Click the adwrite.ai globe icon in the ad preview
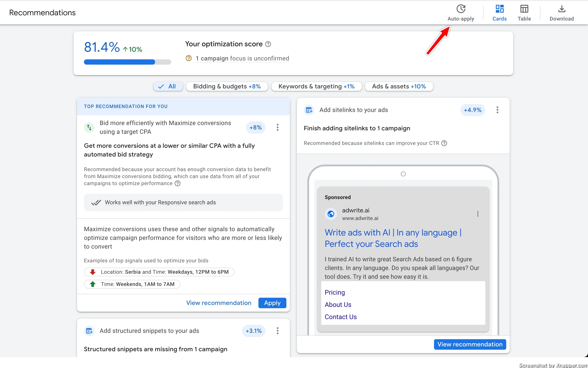 pyautogui.click(x=330, y=214)
